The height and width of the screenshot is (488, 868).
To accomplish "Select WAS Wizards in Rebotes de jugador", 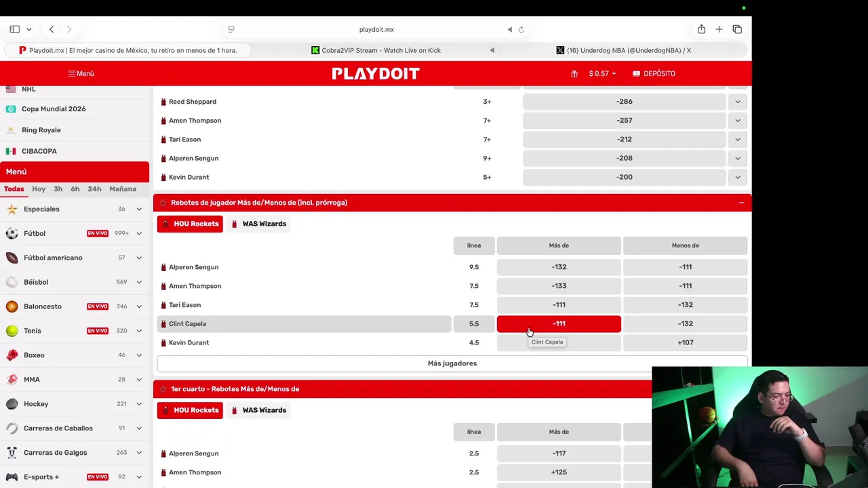I will [x=258, y=224].
